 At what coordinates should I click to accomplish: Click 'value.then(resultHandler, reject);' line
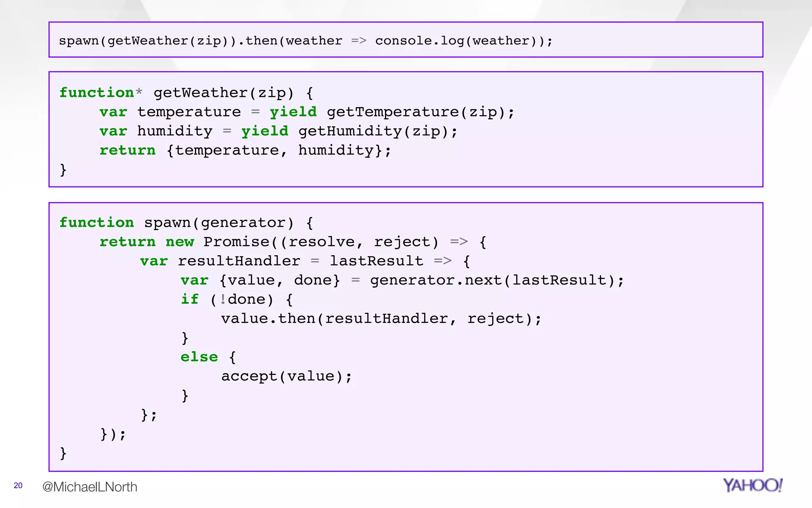coord(381,319)
